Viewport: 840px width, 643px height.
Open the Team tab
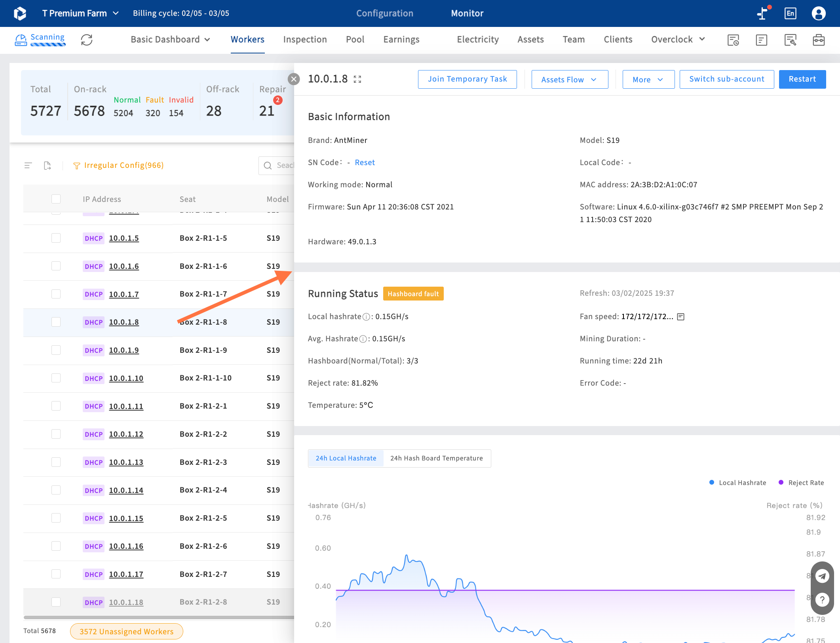pos(574,40)
